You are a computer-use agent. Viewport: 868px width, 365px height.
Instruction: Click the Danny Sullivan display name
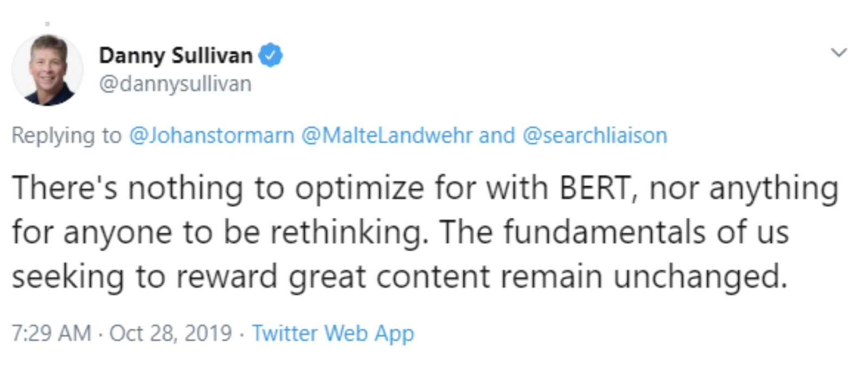pos(175,55)
